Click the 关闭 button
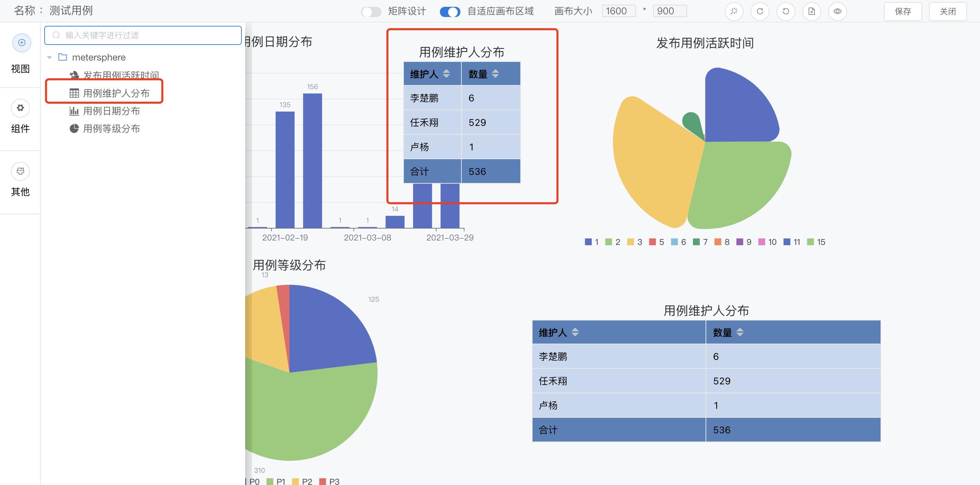Image resolution: width=980 pixels, height=485 pixels. 947,12
